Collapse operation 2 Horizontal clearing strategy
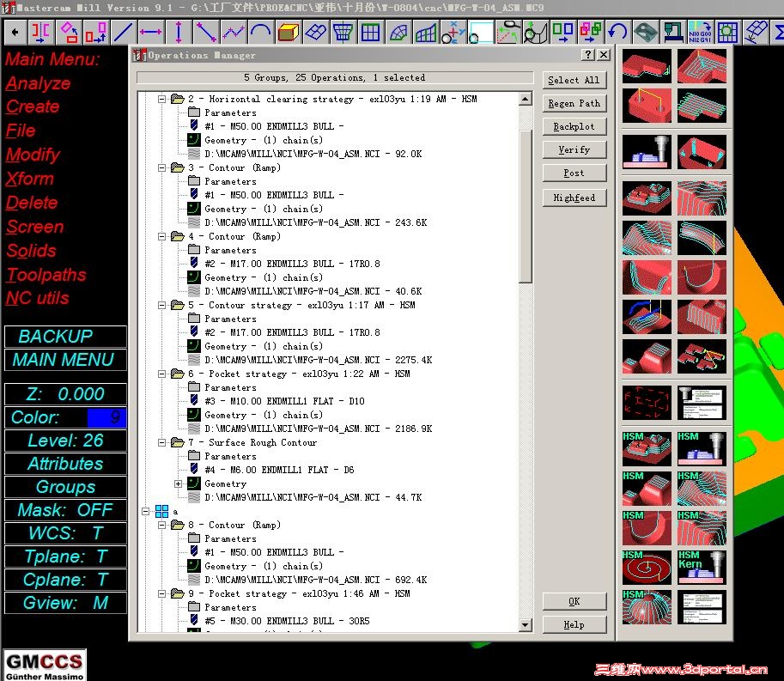The width and height of the screenshot is (784, 681). pyautogui.click(x=162, y=99)
